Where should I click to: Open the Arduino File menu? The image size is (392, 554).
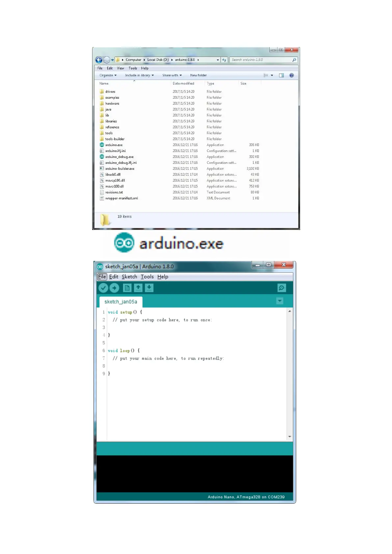click(102, 277)
